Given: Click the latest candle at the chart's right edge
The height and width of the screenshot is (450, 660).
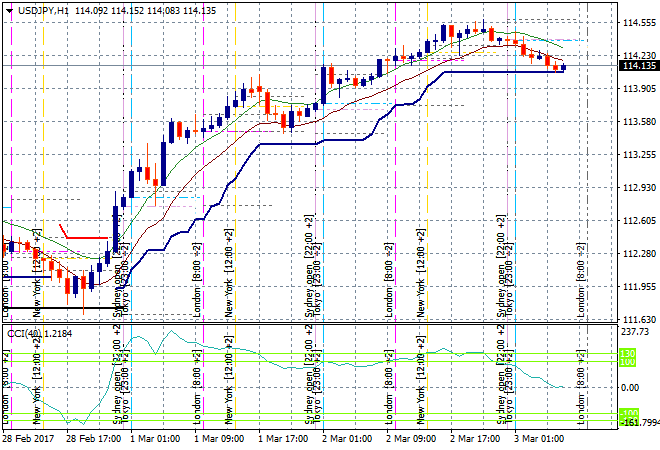Looking at the screenshot, I should [x=564, y=68].
